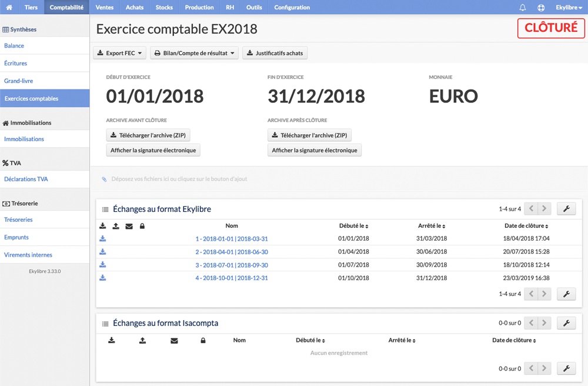Open wrench settings below Isacompta exchanges list
Screen dimensions: 588x386
566,368
